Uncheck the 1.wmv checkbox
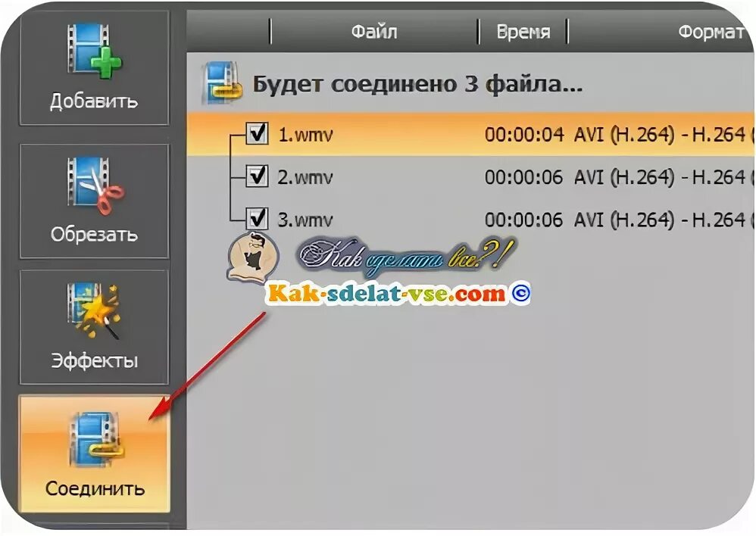Screen dimensions: 756x536 tap(257, 133)
